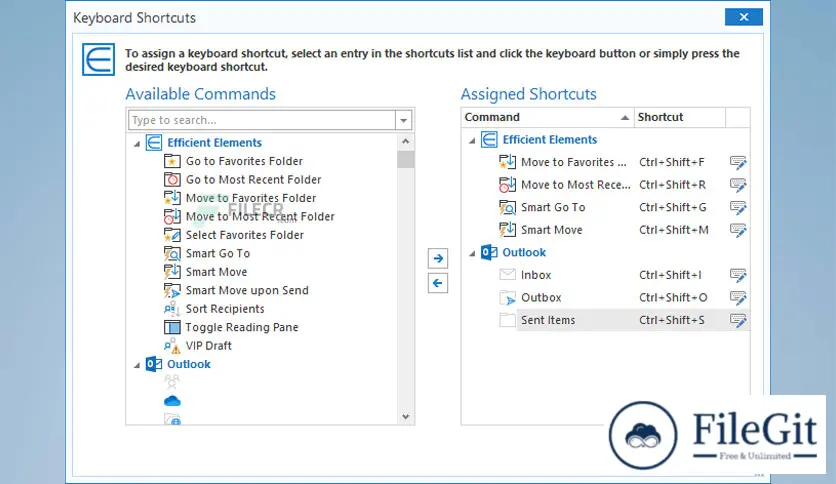Collapse Outlook group in Assigned Shortcuts
The image size is (836, 484).
[472, 254]
